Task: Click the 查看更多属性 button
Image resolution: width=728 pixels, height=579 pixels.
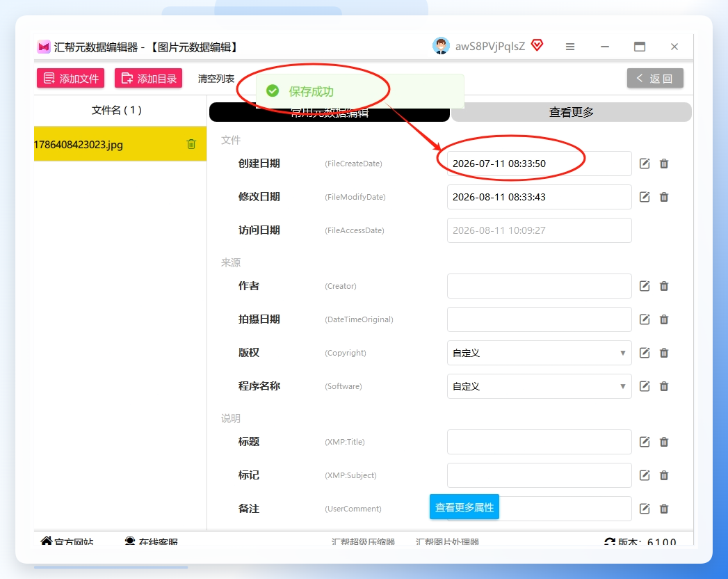Action: [x=464, y=507]
